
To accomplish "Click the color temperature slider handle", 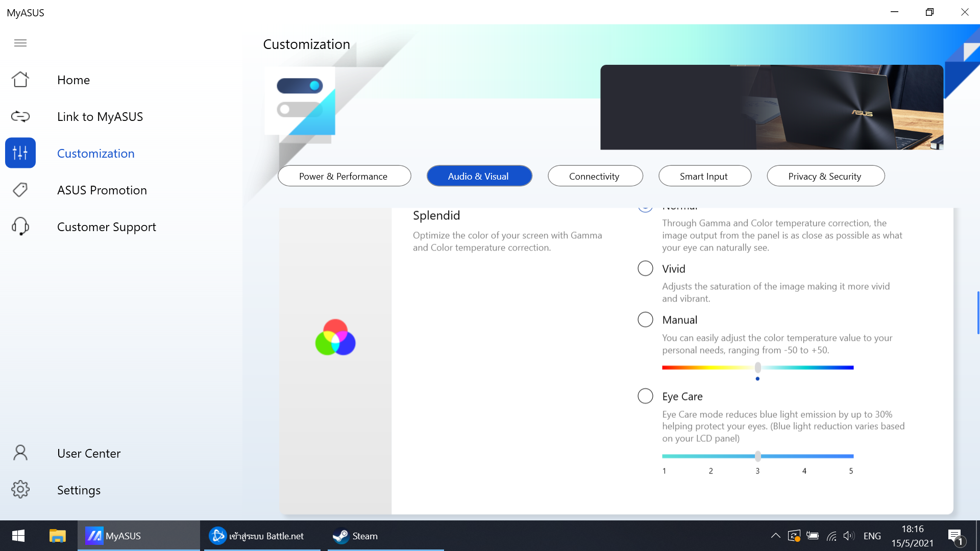I will [x=758, y=367].
